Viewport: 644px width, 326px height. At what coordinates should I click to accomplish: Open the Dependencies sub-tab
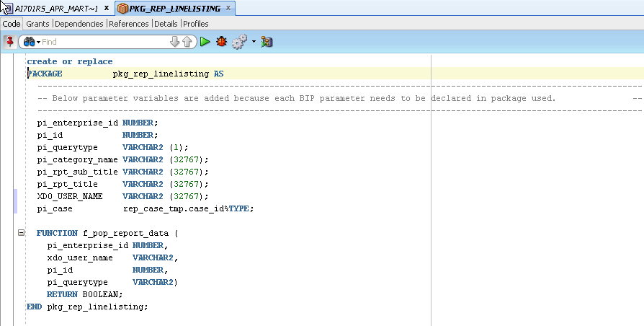79,24
